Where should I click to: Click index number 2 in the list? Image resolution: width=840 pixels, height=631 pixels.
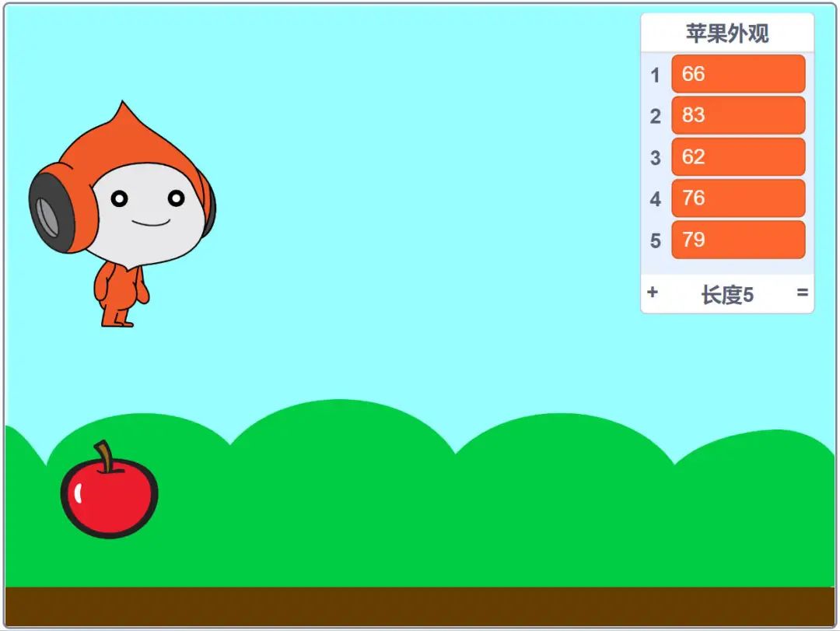tap(655, 117)
